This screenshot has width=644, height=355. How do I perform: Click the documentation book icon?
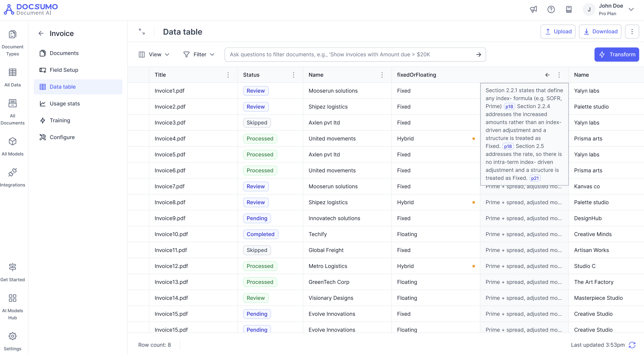(x=568, y=9)
